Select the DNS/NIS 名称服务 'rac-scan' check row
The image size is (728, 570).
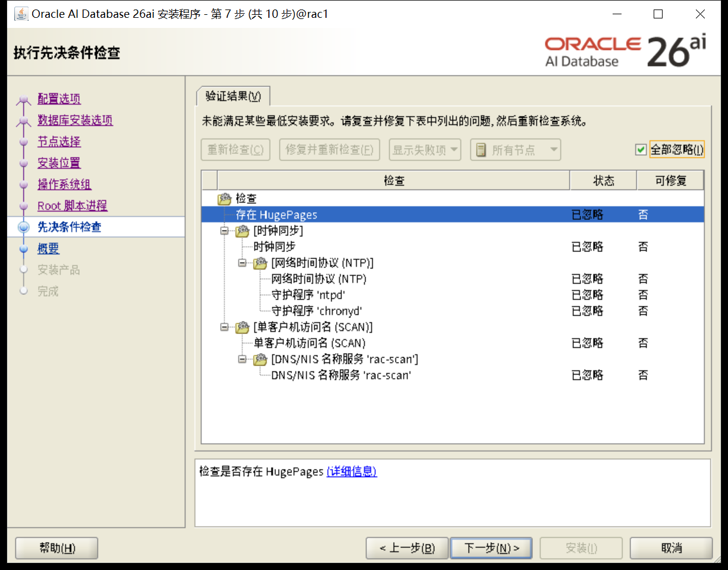[453, 375]
